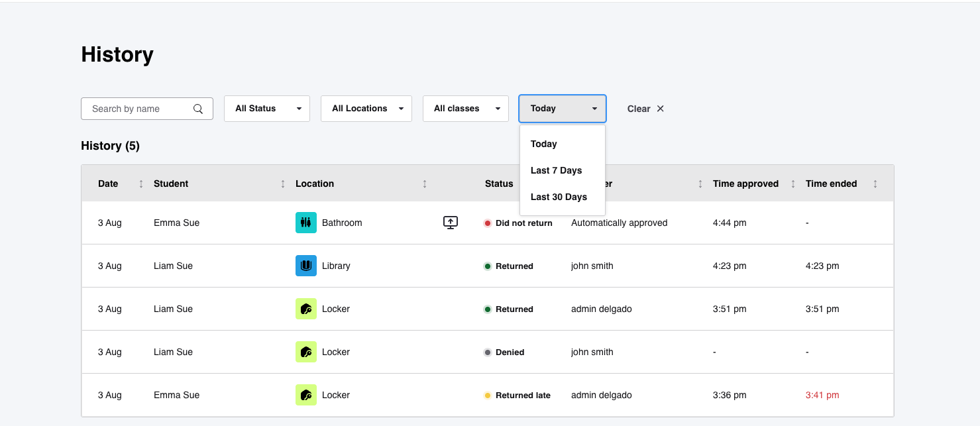Click Liam Sue in Denied row
980x426 pixels.
pos(173,352)
